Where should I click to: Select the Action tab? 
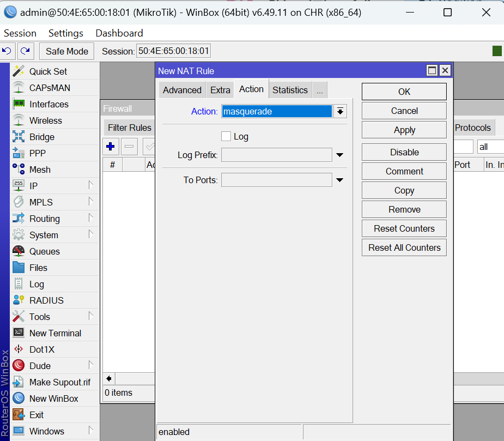251,89
